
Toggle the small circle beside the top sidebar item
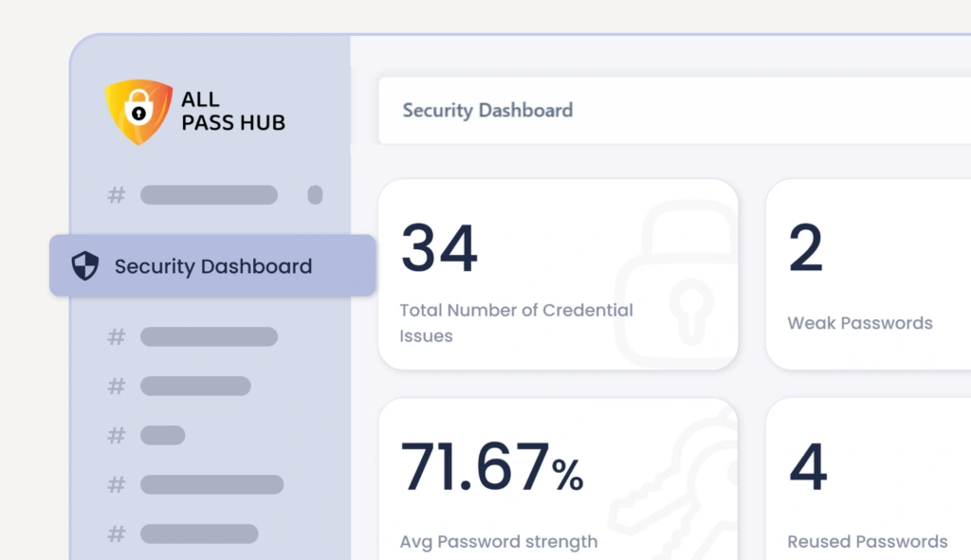[316, 195]
